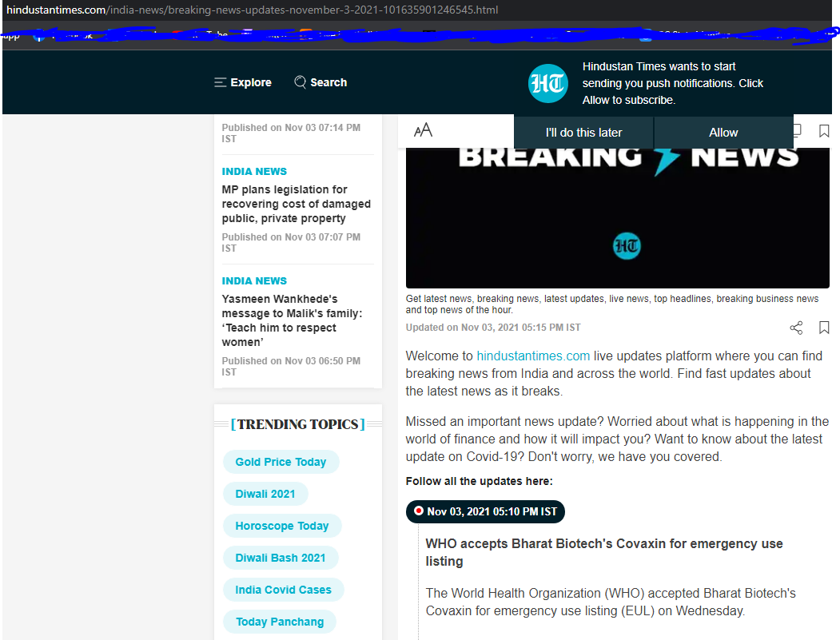Select Horoscope Today trending topic
This screenshot has width=840, height=640.
pos(282,526)
